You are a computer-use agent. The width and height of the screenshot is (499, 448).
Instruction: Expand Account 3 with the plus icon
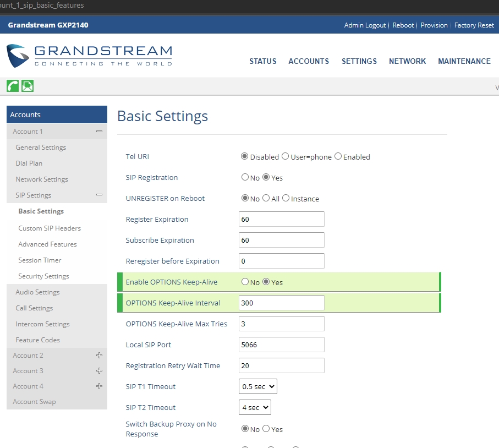pos(99,371)
